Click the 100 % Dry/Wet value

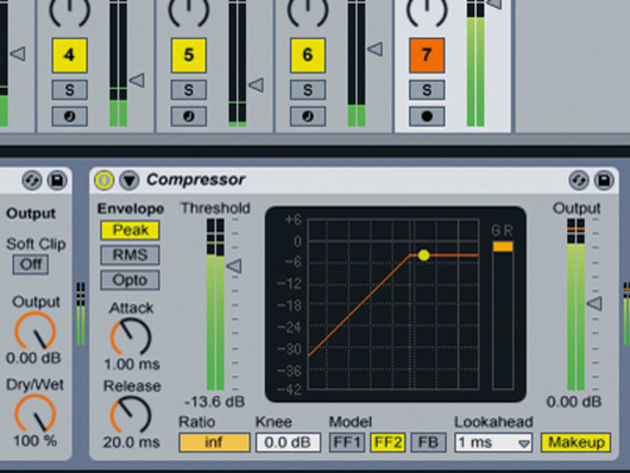[x=35, y=441]
